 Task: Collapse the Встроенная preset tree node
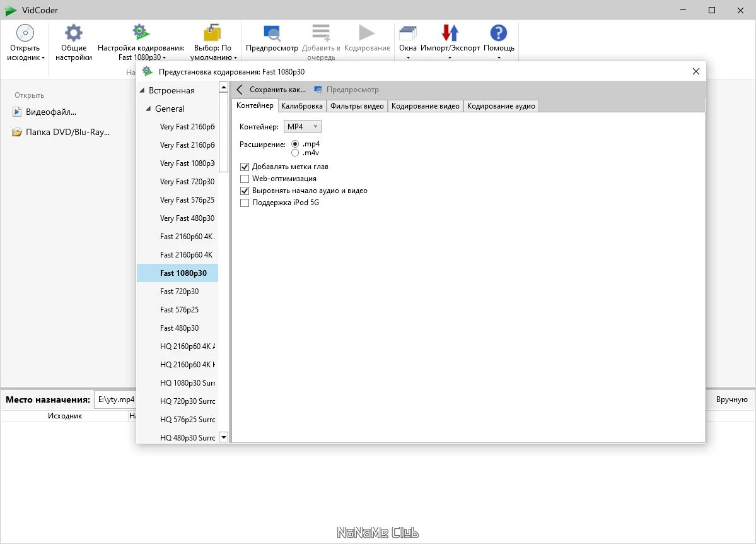point(142,90)
